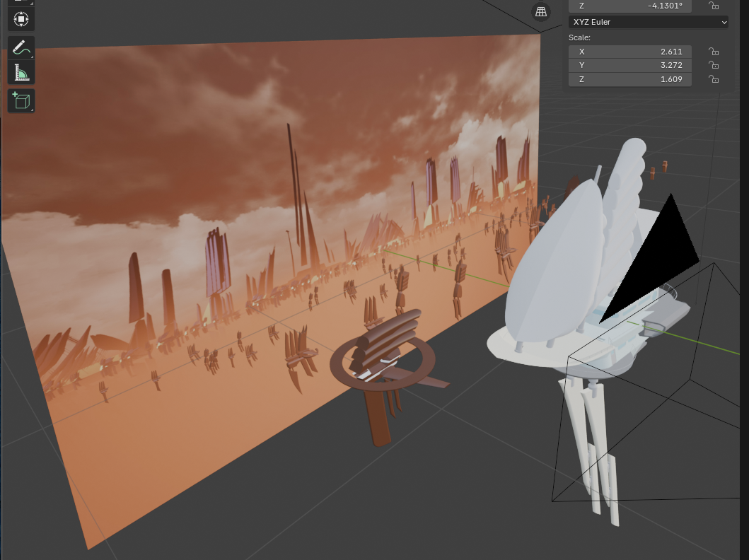Viewport: 749px width, 560px height.
Task: Select the Annotate pencil tool
Action: pyautogui.click(x=21, y=47)
